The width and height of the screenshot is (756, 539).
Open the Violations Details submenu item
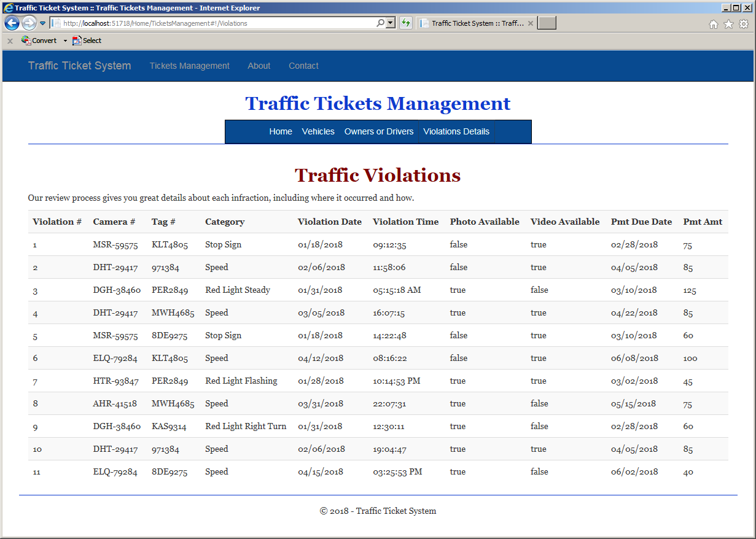pyautogui.click(x=456, y=131)
